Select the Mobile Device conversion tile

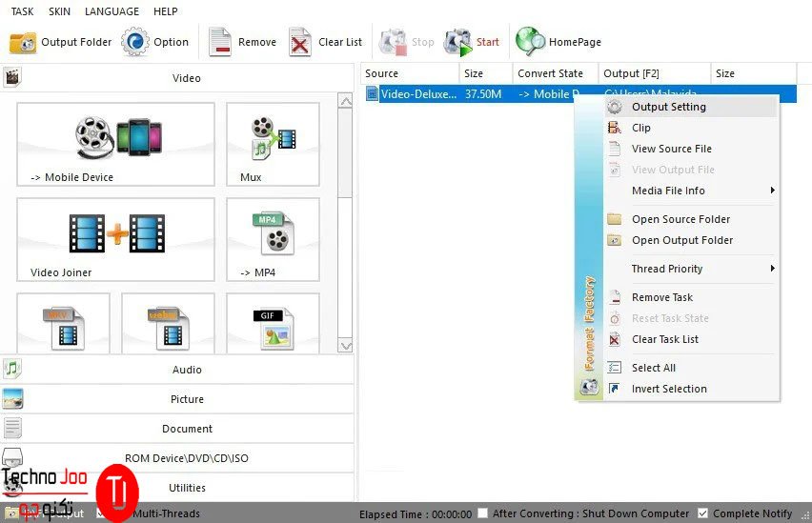click(115, 144)
